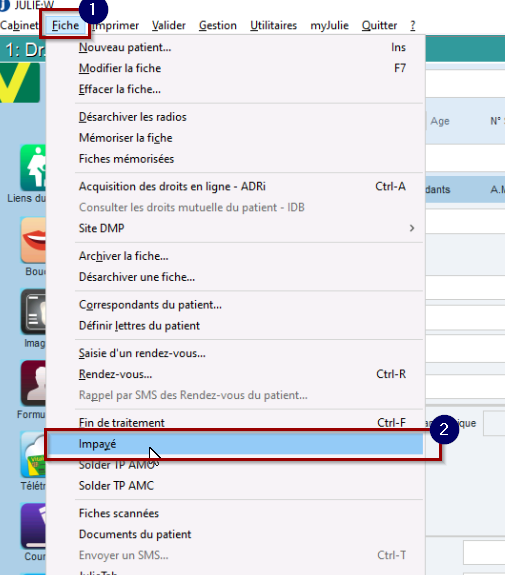This screenshot has width=505, height=575.
Task: Click the Quitter menu
Action: [379, 25]
